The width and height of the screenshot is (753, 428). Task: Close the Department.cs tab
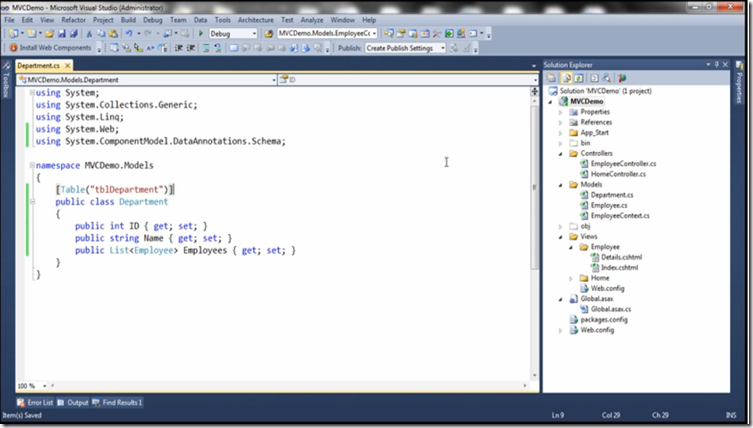point(68,65)
